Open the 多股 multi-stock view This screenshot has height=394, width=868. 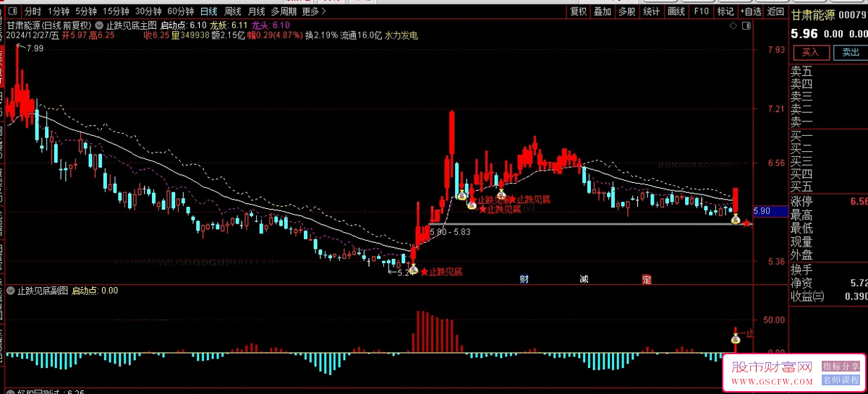tap(626, 12)
